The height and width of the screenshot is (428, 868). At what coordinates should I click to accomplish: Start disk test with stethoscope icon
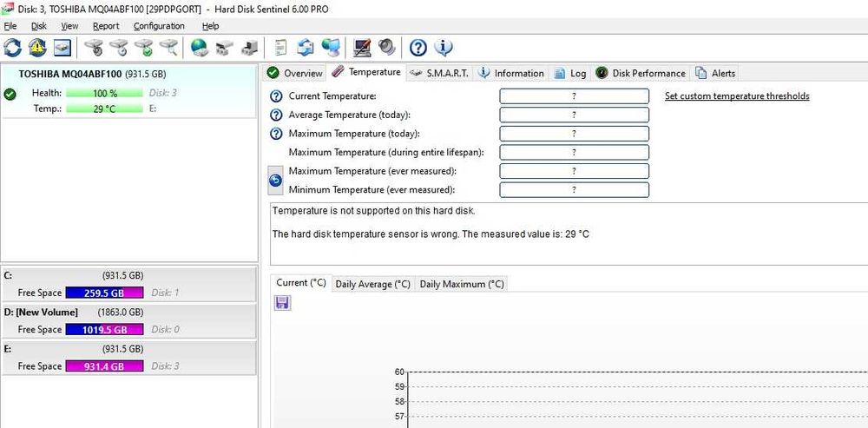95,48
